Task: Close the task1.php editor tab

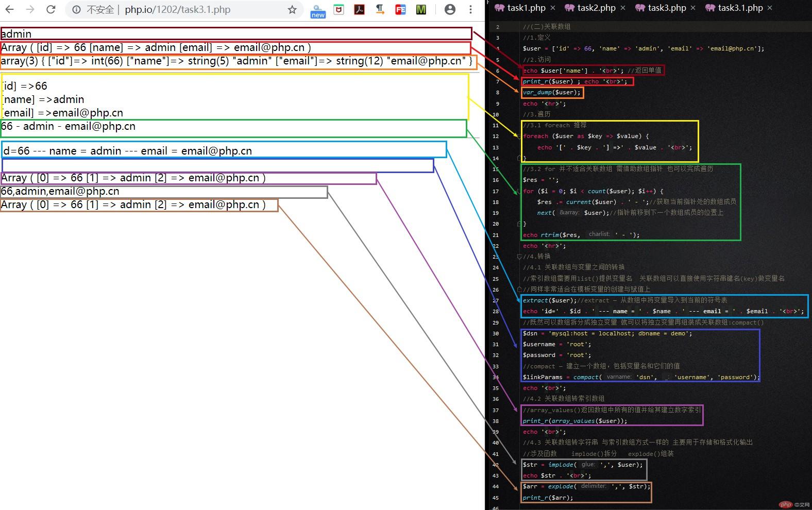Action: [553, 8]
